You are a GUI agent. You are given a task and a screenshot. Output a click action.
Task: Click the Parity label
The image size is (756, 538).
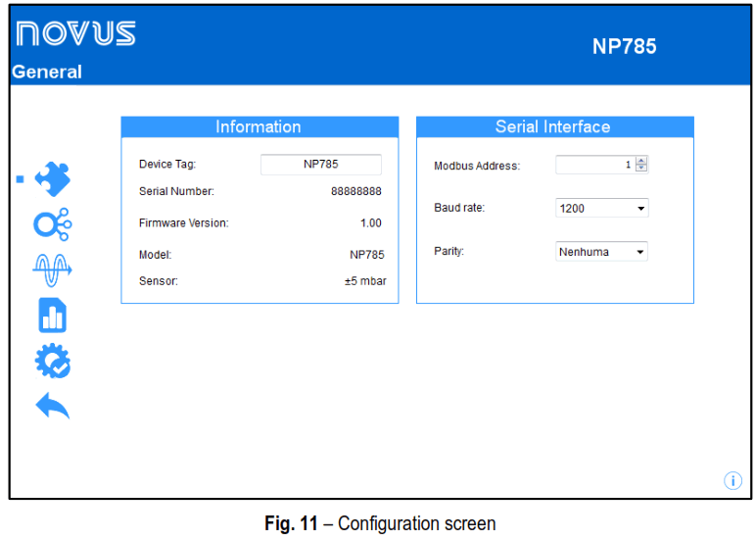click(x=449, y=251)
